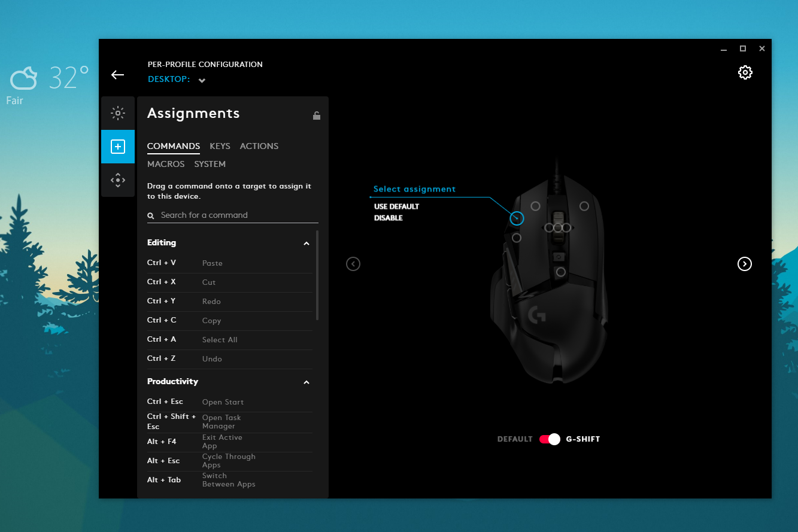Open the settings gear in G HUB

click(x=745, y=72)
